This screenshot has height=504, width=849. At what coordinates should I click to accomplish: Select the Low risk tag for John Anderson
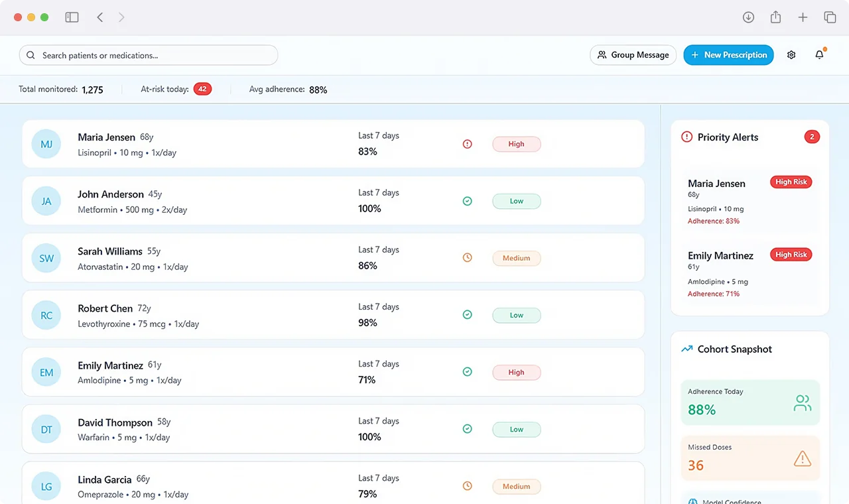517,201
